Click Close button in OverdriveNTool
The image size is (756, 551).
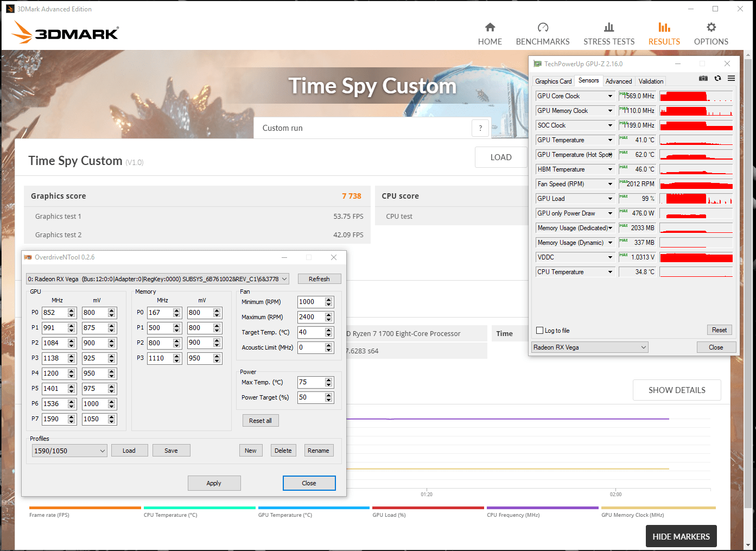click(x=309, y=483)
